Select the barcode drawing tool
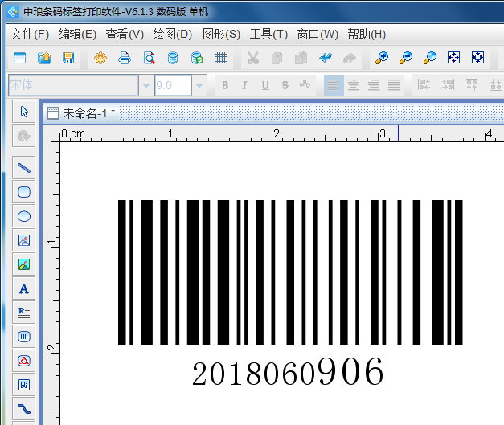The width and height of the screenshot is (504, 425). tap(24, 337)
